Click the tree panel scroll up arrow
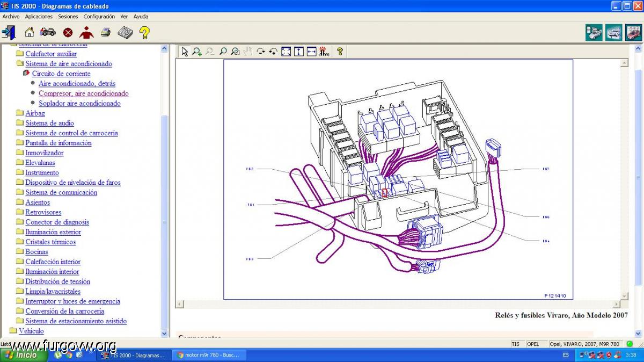644x362 pixels. coord(165,48)
